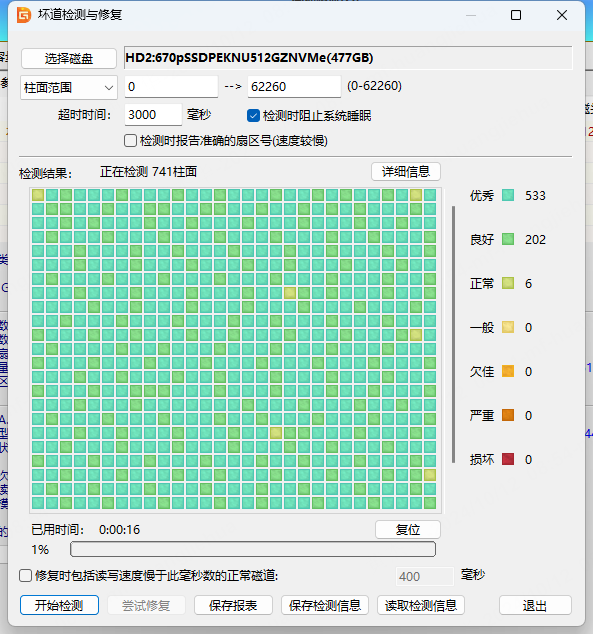Click the 保存报表 button
593x634 pixels.
click(x=233, y=605)
